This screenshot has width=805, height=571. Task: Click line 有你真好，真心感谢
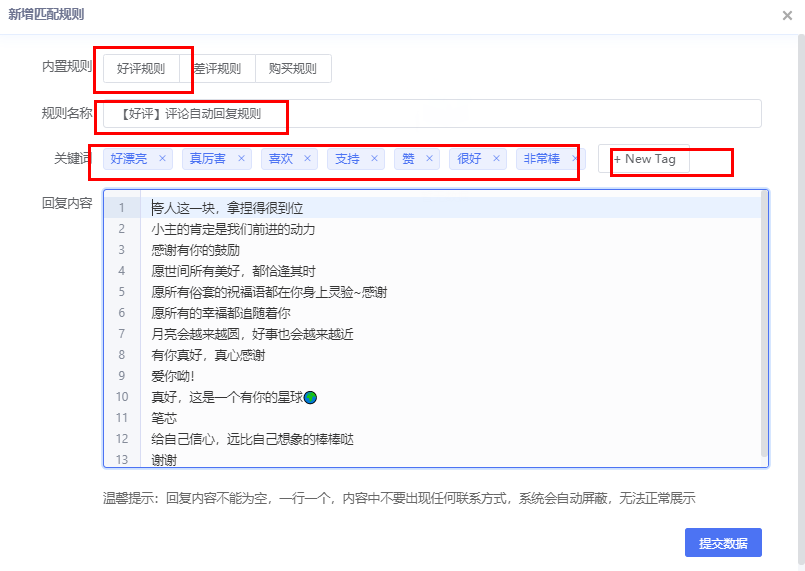(x=208, y=355)
